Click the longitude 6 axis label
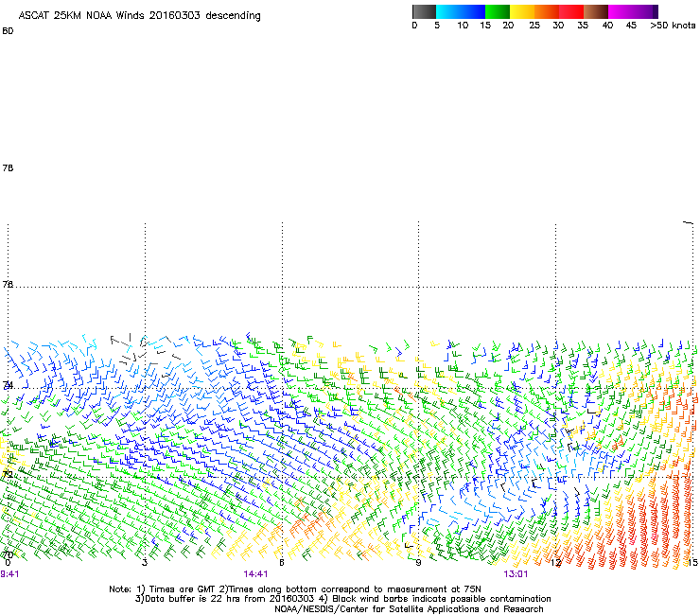This screenshot has width=700, height=615. coord(281,563)
